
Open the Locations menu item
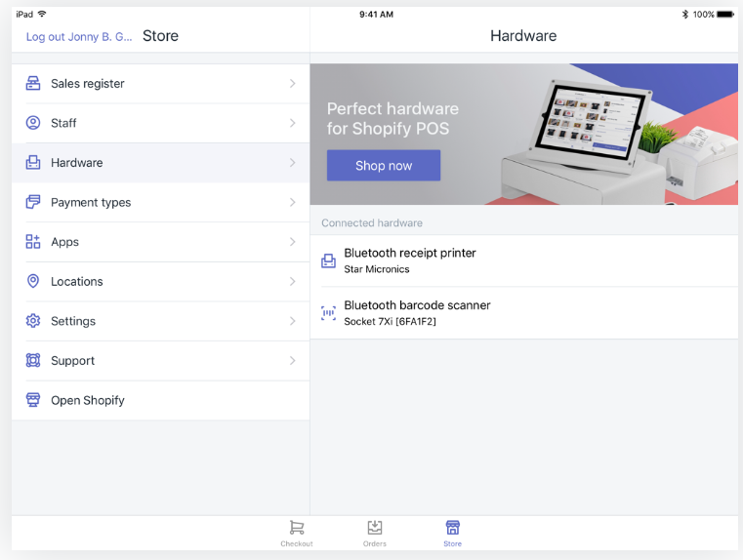[161, 281]
